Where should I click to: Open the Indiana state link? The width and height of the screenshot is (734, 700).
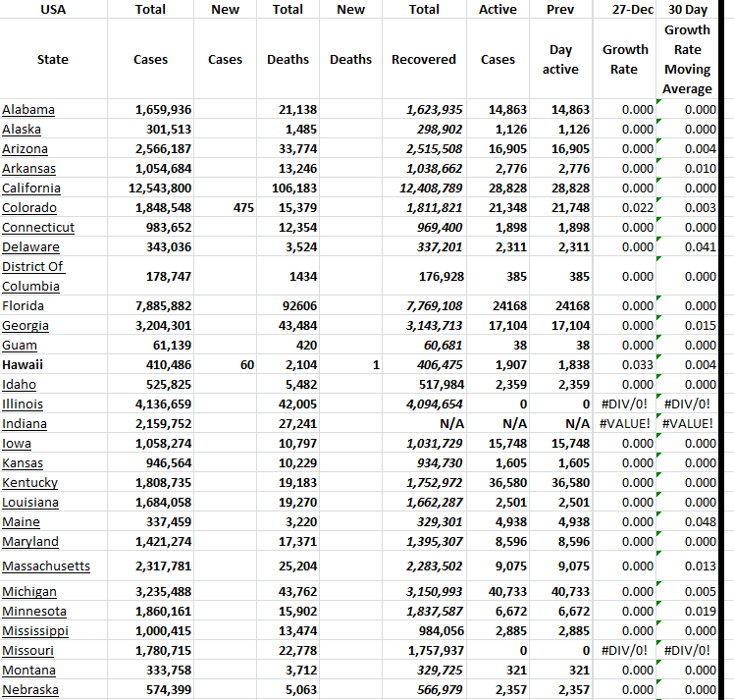pos(25,424)
